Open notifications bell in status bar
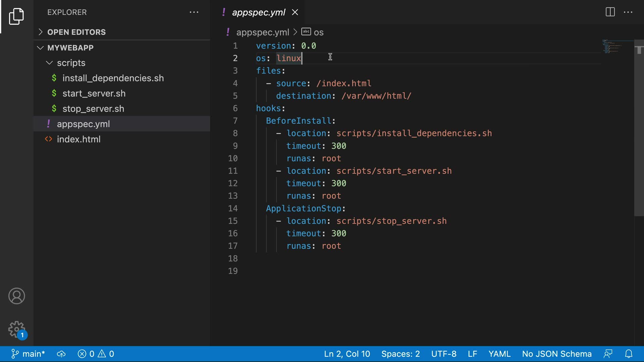The image size is (644, 362). point(629,354)
